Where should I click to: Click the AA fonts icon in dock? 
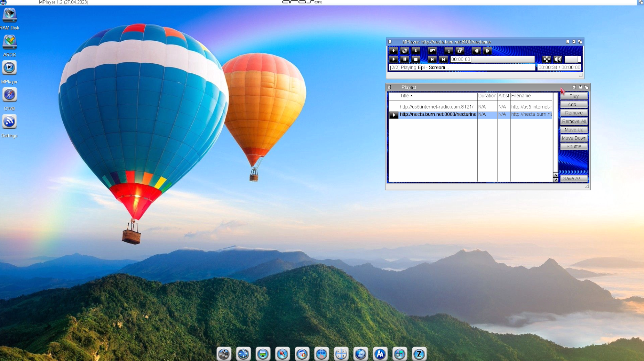380,354
